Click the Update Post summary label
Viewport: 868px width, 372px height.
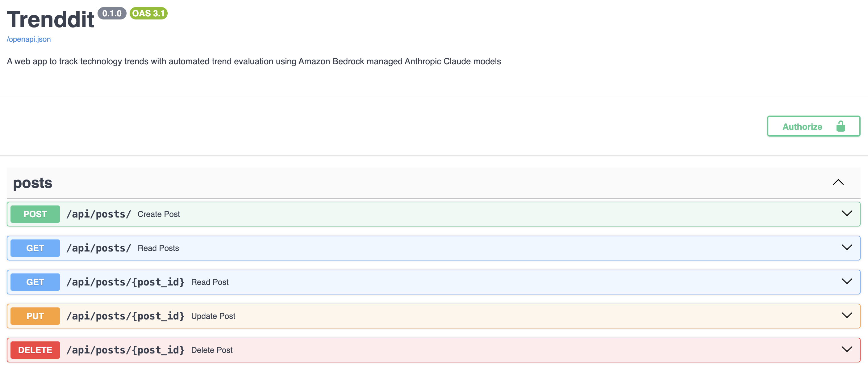pyautogui.click(x=213, y=316)
